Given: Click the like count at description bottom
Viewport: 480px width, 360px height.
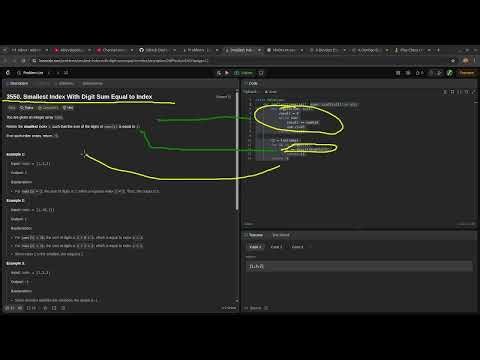Looking at the screenshot, I should coord(9,308).
